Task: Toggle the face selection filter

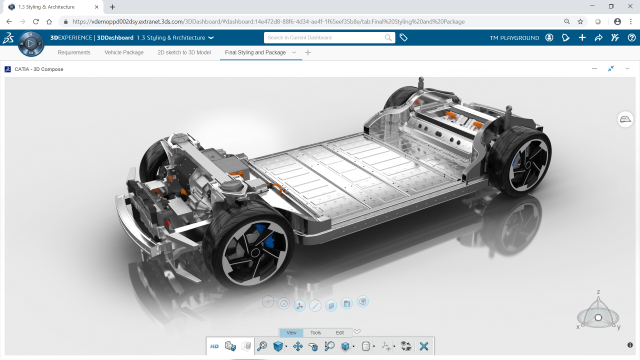Action: point(331,305)
